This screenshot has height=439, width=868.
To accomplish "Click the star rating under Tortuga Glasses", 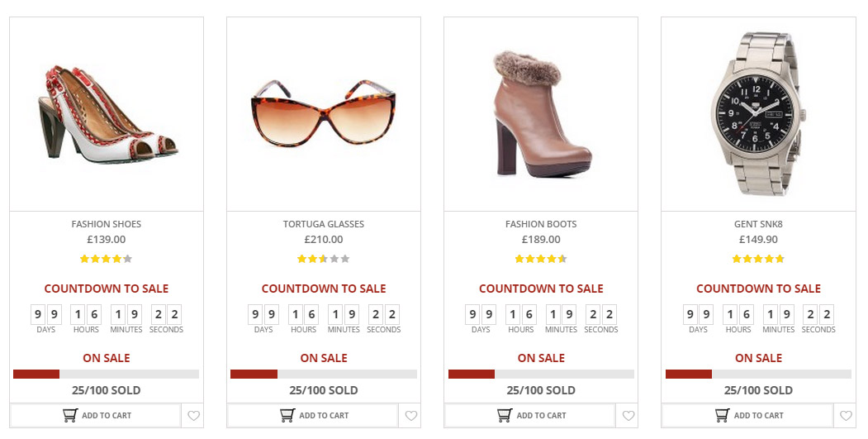I will (x=323, y=259).
